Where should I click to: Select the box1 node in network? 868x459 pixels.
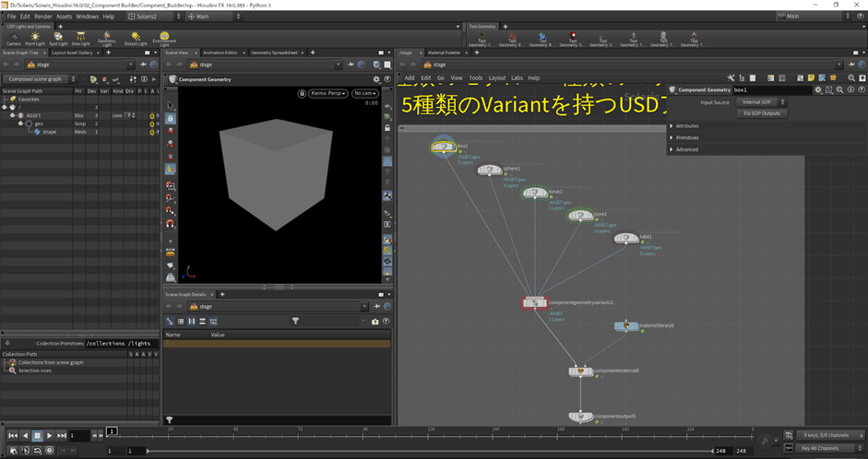tap(444, 147)
